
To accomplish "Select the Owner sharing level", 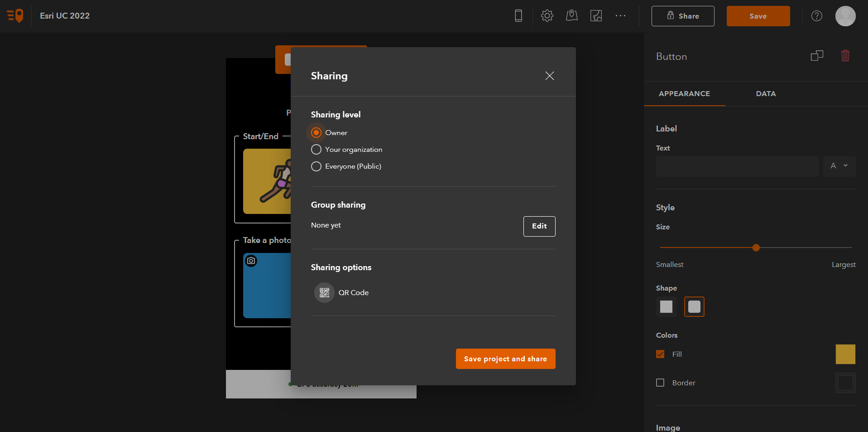I will tap(316, 133).
